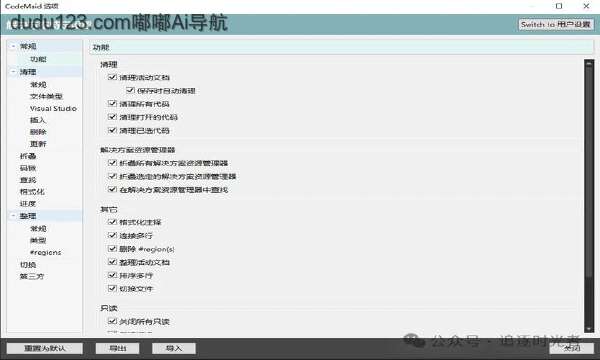
Task: Select Visual Studio in the tree
Action: 53,109
